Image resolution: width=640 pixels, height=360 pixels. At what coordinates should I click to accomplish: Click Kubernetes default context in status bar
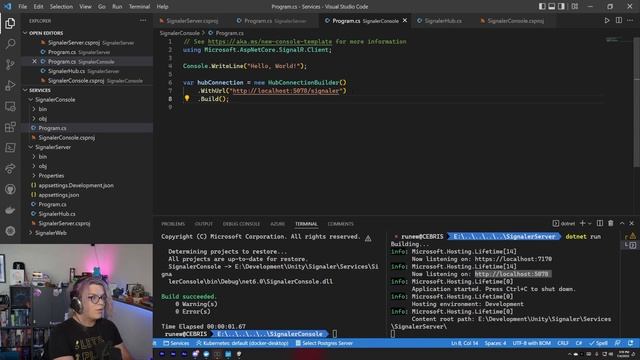(242, 343)
